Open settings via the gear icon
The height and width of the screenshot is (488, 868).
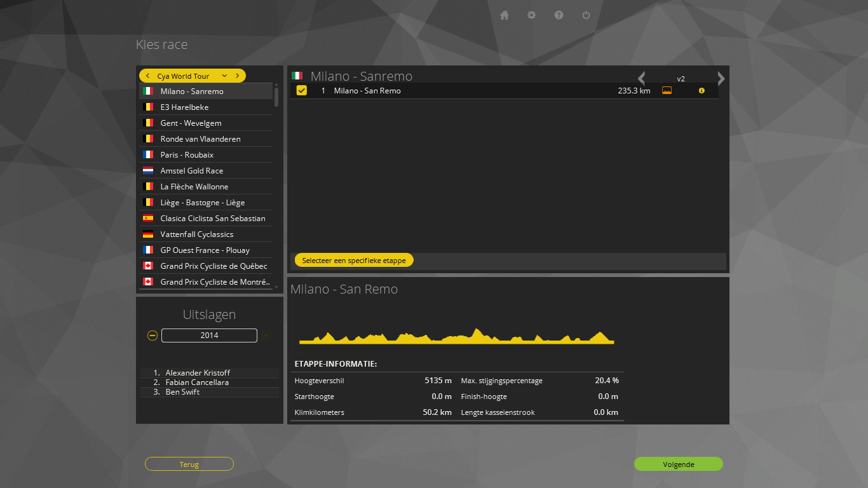[532, 15]
